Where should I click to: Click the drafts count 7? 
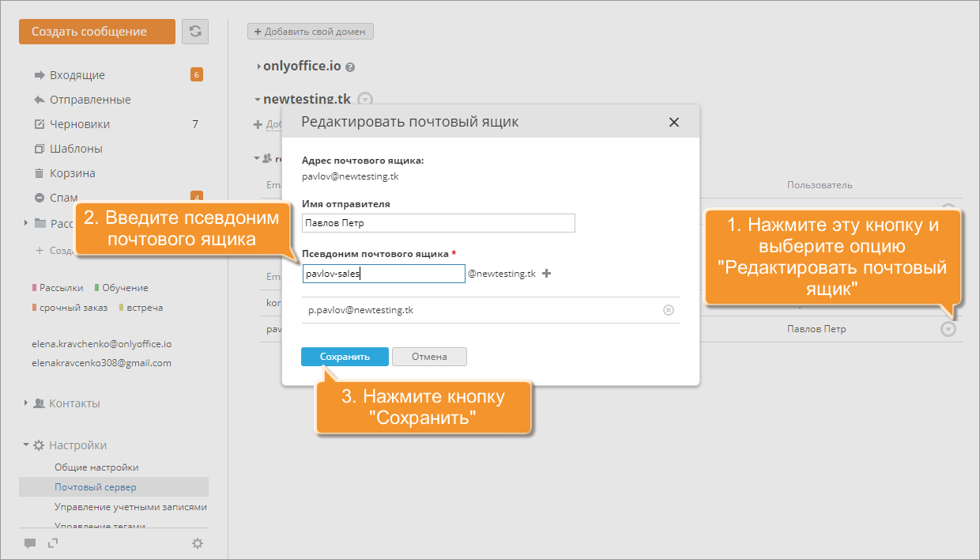tap(195, 124)
